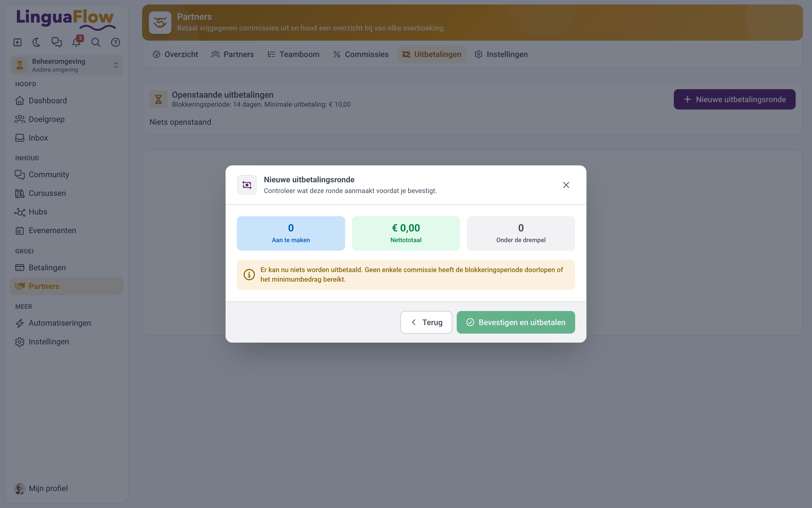Click the Evenementen calendar icon
Screen dimensions: 812x508
click(x=20, y=231)
